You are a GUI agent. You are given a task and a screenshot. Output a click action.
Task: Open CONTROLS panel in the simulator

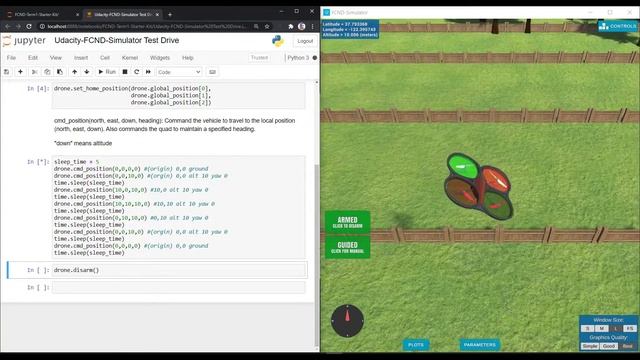pyautogui.click(x=618, y=26)
